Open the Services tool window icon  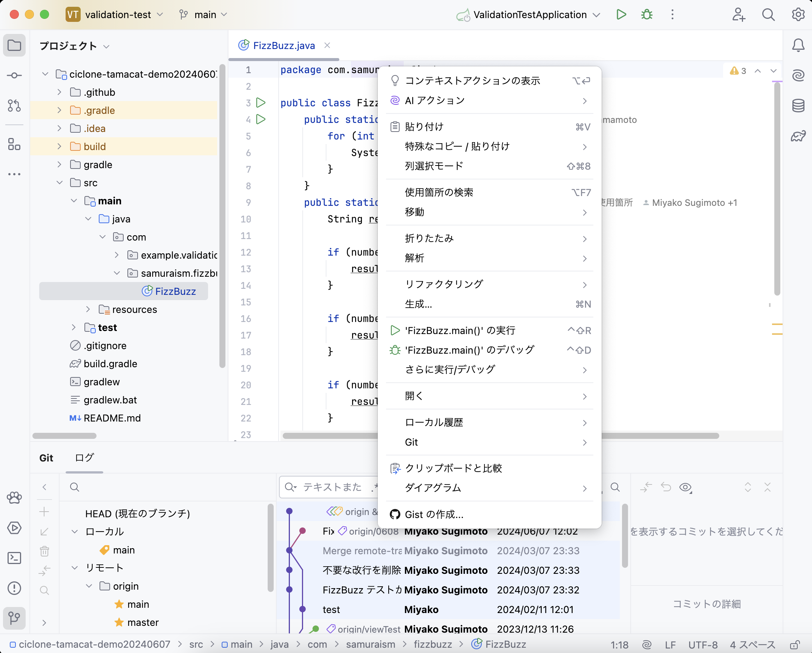click(14, 528)
